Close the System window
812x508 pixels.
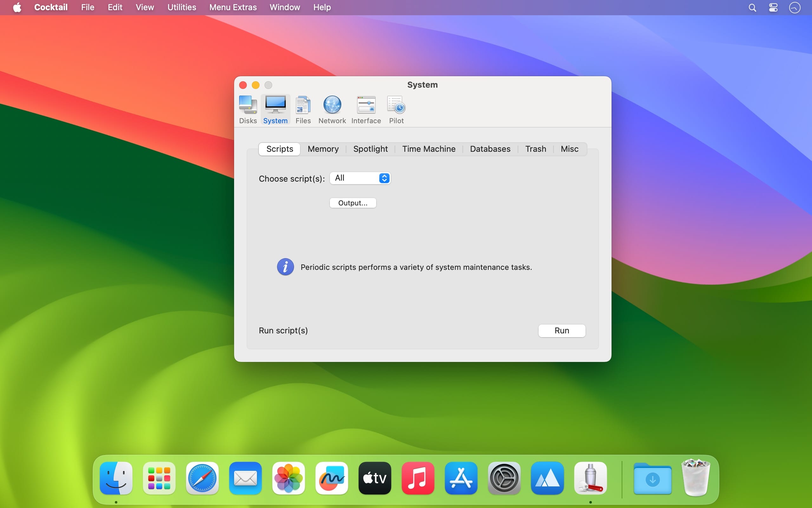tap(243, 85)
